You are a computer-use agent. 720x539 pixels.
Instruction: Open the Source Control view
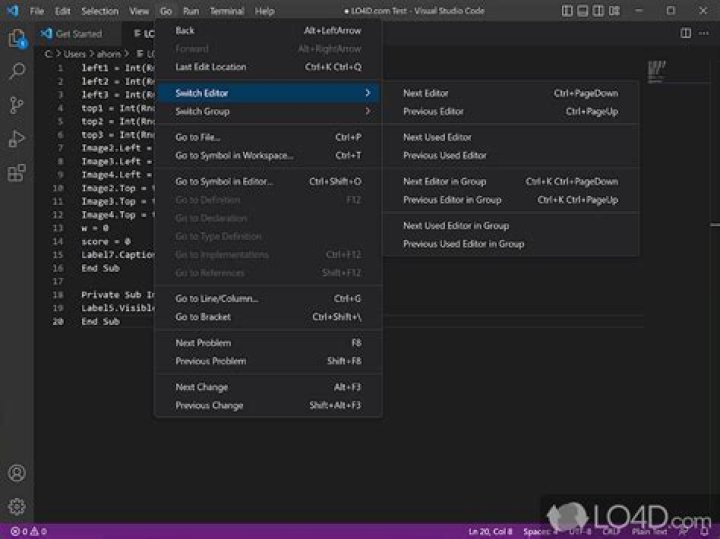tap(17, 105)
